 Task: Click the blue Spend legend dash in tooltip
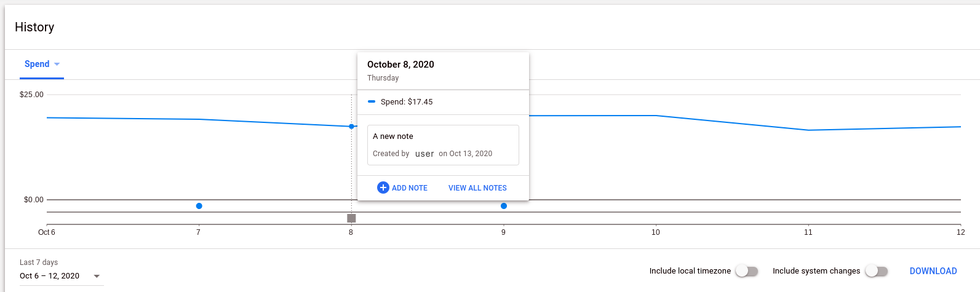click(x=372, y=102)
